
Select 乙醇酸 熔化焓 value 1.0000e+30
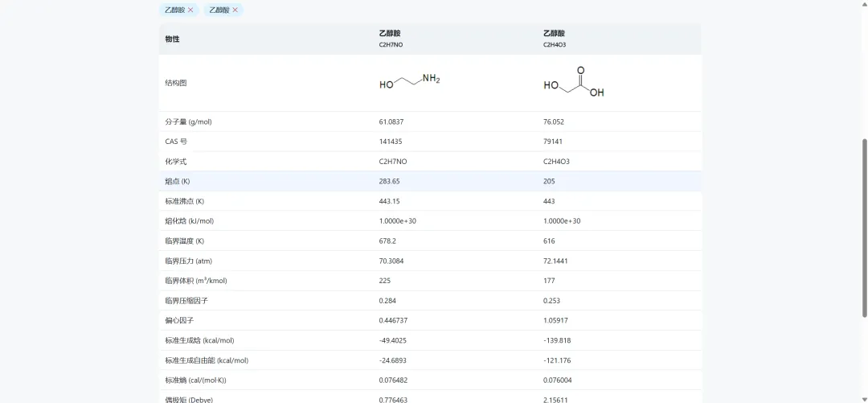[562, 221]
